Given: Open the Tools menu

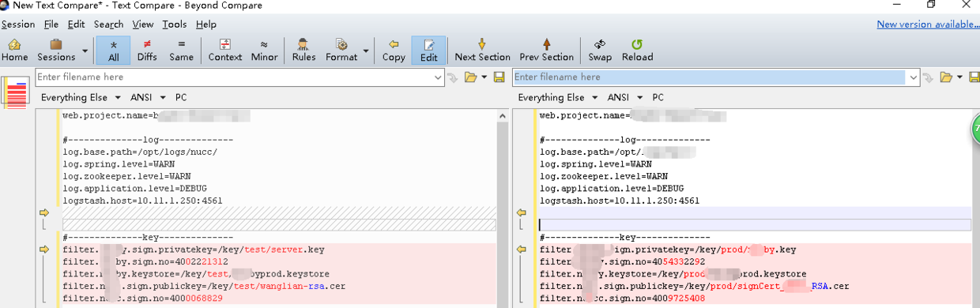Looking at the screenshot, I should click(x=175, y=24).
